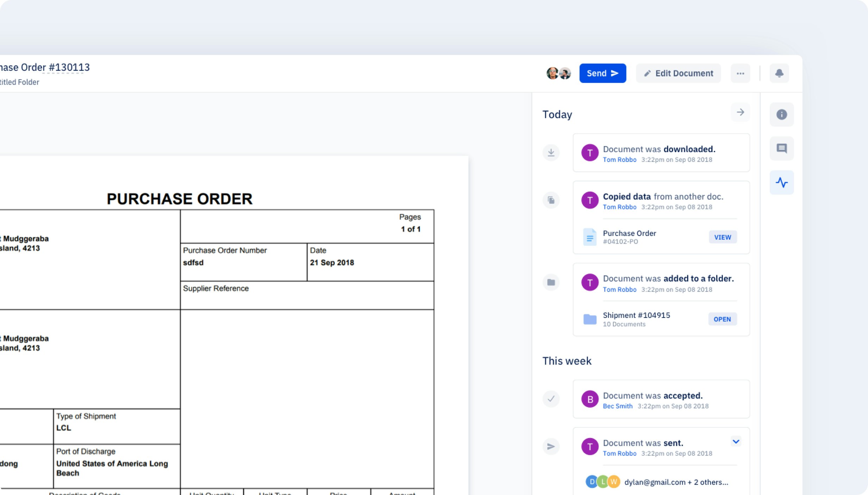Click the document icon for Purchase Order #04102-PO
Viewport: 868px width, 495px height.
coord(590,237)
